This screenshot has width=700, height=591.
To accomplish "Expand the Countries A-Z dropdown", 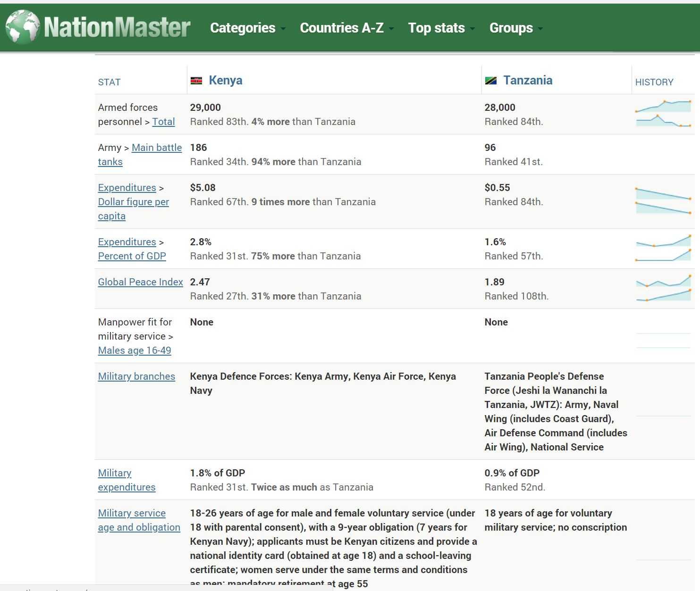I will tap(347, 28).
